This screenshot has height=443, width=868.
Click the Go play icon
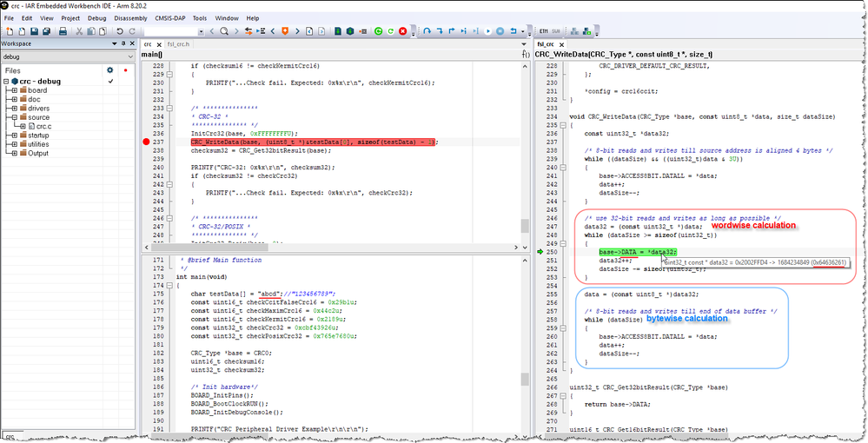pos(487,31)
